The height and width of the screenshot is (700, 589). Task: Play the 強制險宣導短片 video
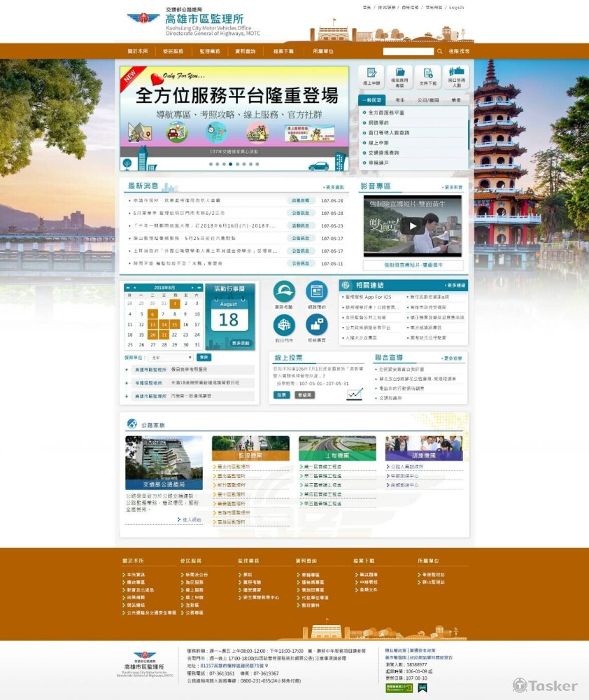(413, 225)
